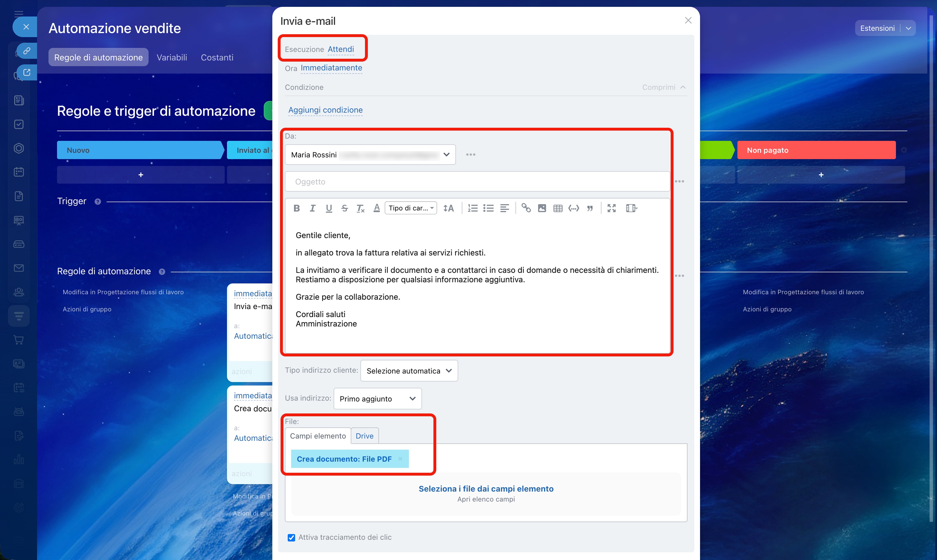Expand the Primo aggiunto address dropdown
Viewport: 937px width, 560px height.
click(x=377, y=399)
